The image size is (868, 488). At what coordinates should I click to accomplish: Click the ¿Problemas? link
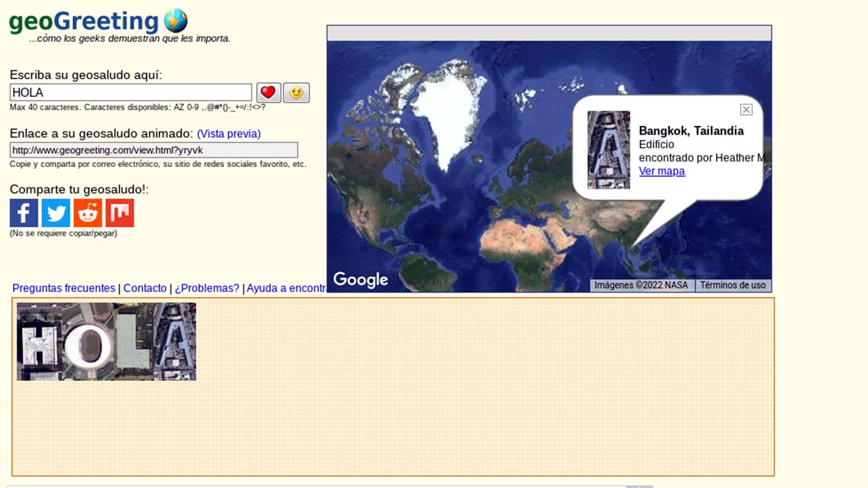pyautogui.click(x=207, y=288)
